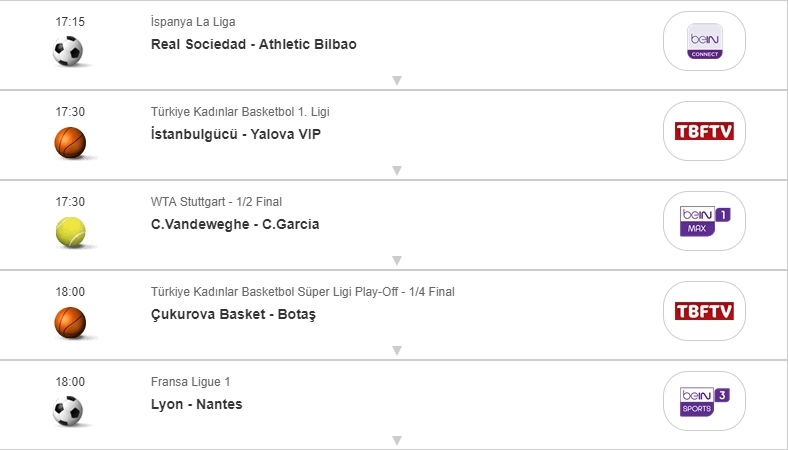This screenshot has height=450, width=788.
Task: Click the tennis ball icon for WTA Stuttgart
Action: (x=70, y=232)
